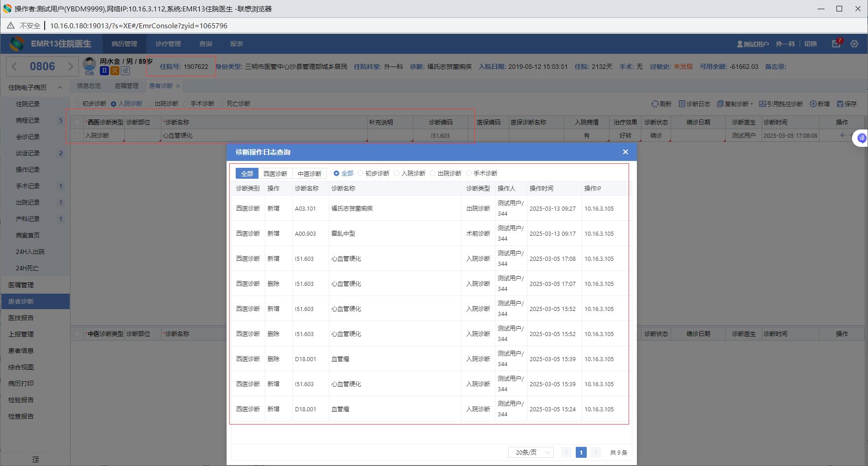868x466 pixels.
Task: Select the dialog's 全部 radio button
Action: 336,173
